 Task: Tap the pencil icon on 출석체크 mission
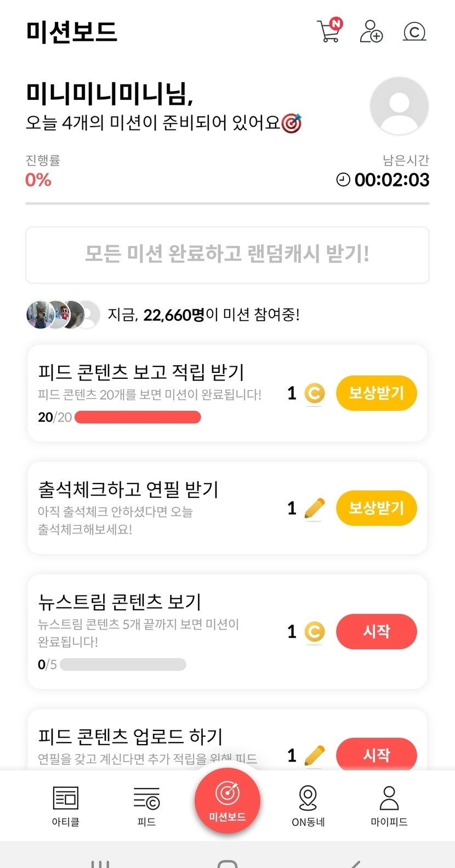[314, 508]
